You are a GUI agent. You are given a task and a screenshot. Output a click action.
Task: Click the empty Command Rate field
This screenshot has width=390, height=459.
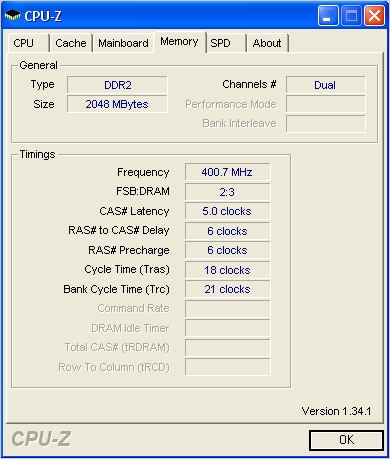(227, 309)
